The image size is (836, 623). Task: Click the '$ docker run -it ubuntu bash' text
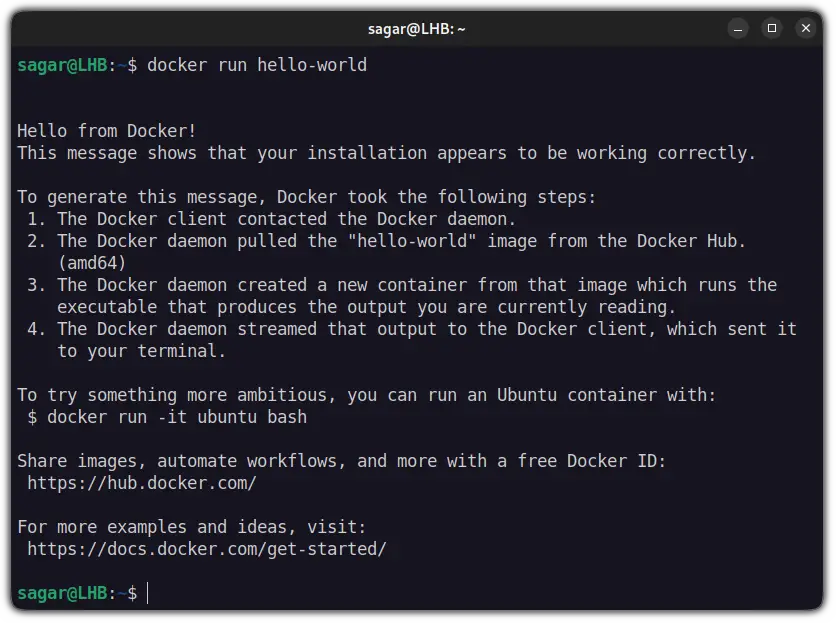click(x=167, y=417)
